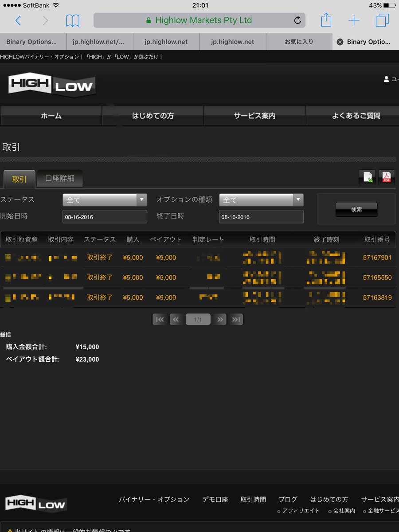399x532 pixels.
Task: Open footer アフィリエイト link
Action: point(301,511)
